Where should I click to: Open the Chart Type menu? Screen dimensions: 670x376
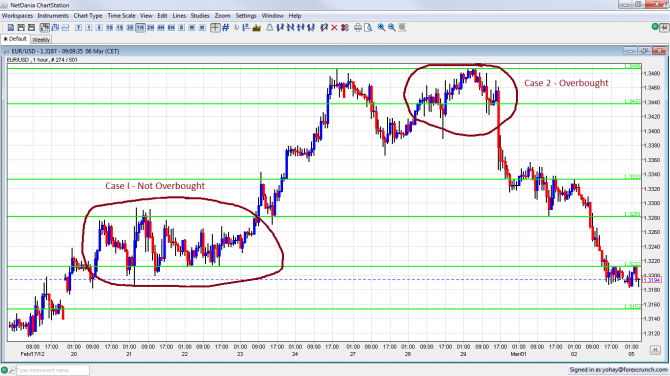point(88,15)
